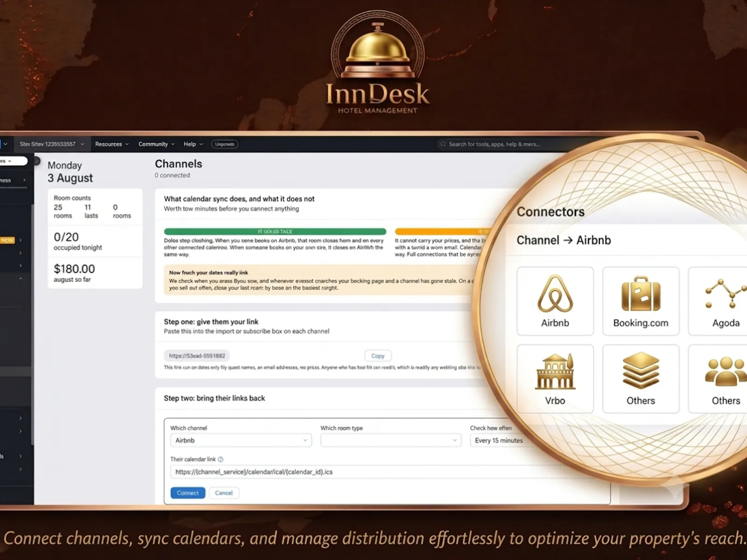Viewport: 747px width, 560px height.
Task: Click the Channels page heading
Action: click(178, 164)
